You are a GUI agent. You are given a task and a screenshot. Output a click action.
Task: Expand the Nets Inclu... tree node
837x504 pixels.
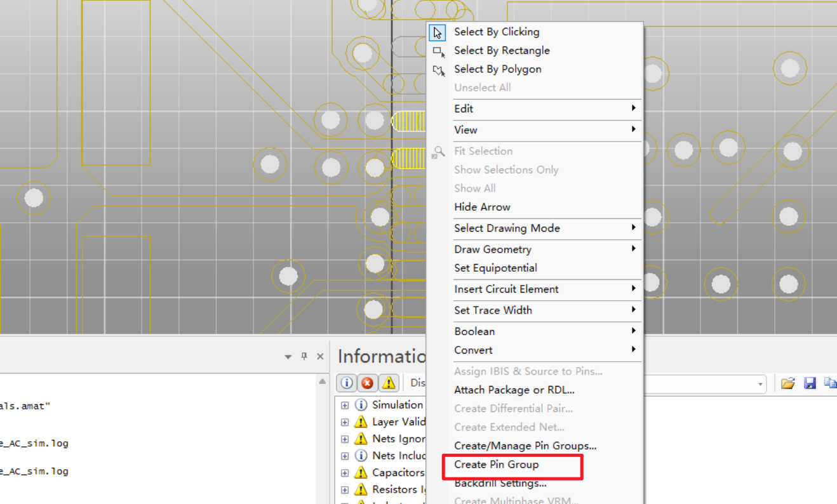[x=345, y=456]
